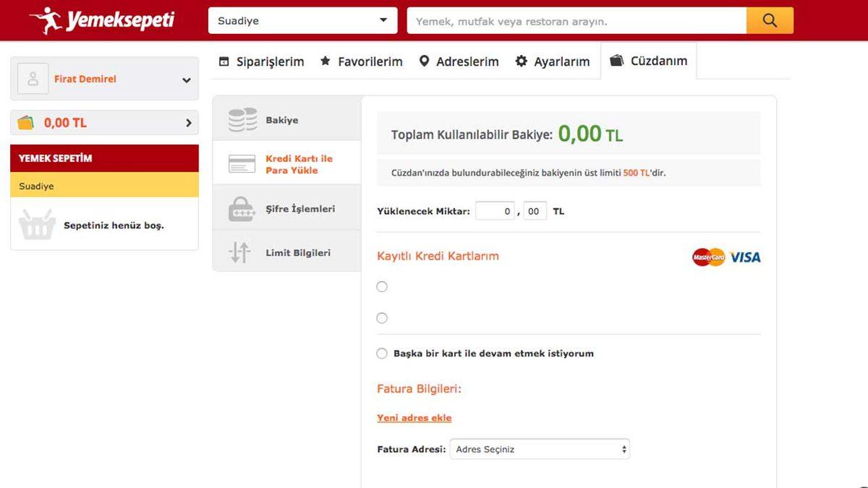This screenshot has width=868, height=488.
Task: Open the Suadiye location dropdown
Action: [302, 20]
